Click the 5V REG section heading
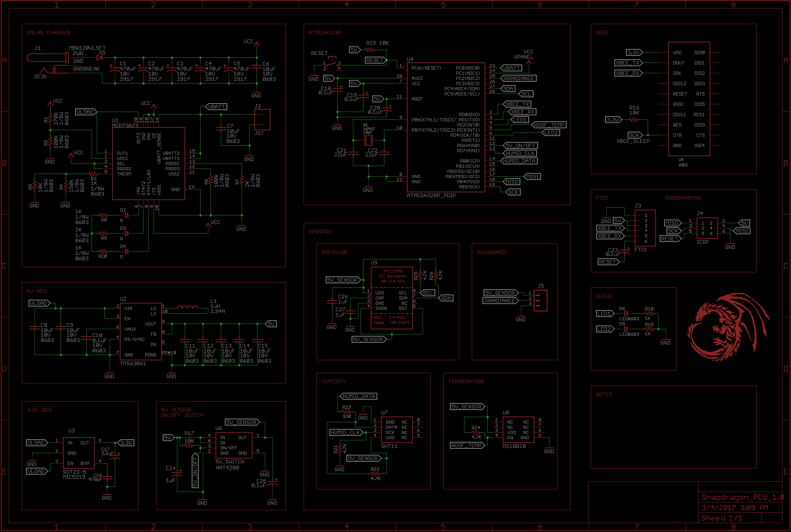This screenshot has height=532, width=791. click(36, 291)
